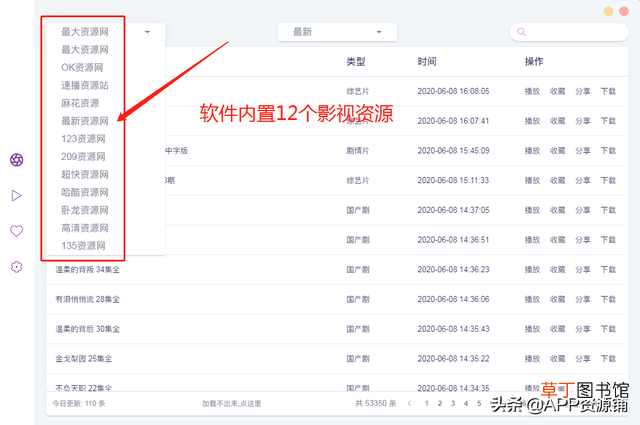Go to page 2

[440, 403]
